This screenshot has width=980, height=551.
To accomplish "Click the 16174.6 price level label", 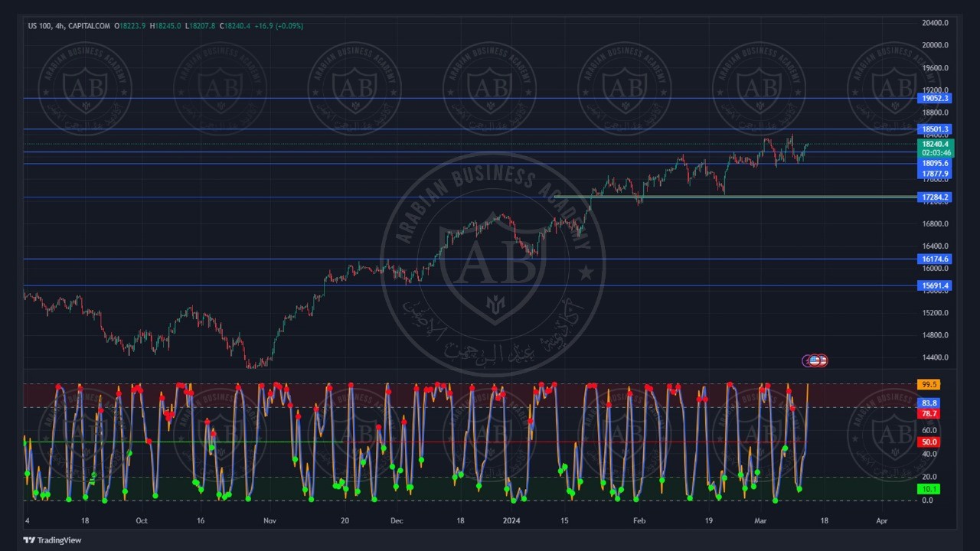I will (935, 259).
